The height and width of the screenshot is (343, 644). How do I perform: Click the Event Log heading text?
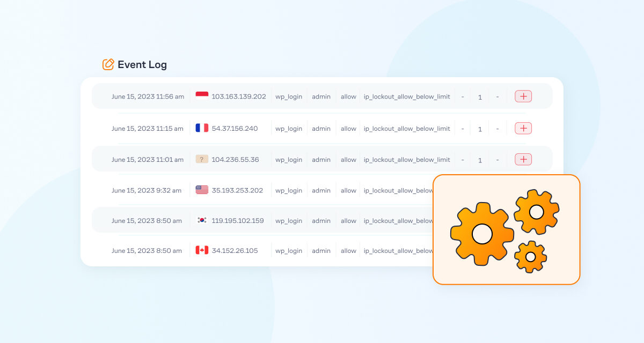142,65
